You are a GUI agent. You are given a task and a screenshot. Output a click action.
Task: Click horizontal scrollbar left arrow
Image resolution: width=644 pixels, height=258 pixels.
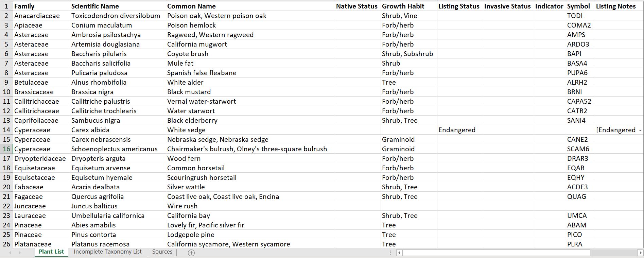tap(400, 253)
